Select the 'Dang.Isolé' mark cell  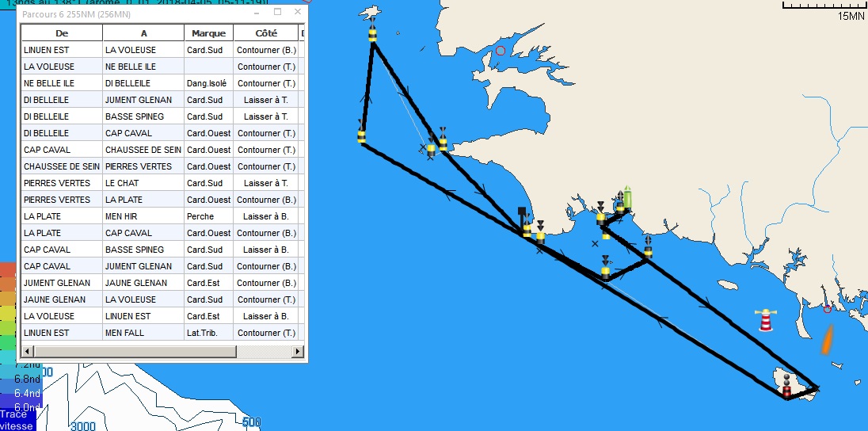click(x=208, y=83)
